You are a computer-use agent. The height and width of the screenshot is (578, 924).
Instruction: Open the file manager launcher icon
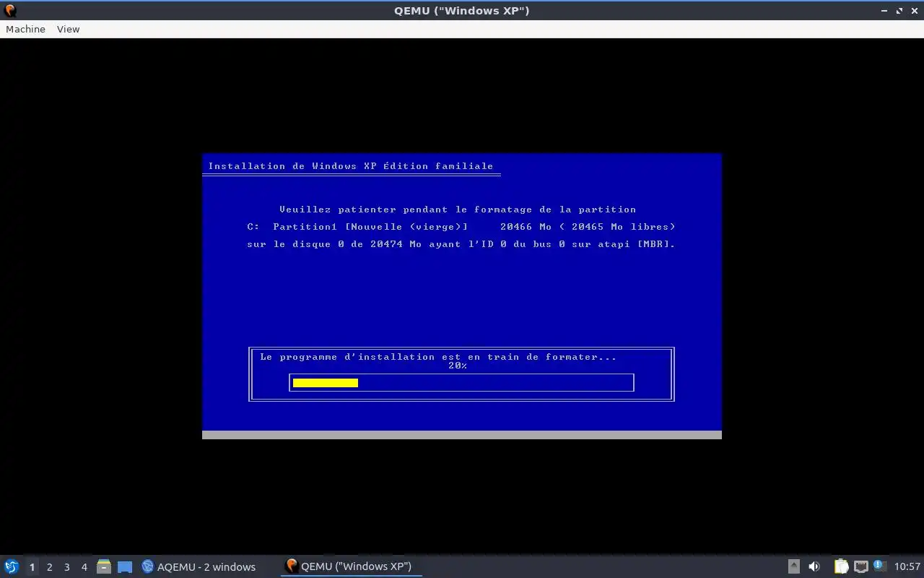pyautogui.click(x=104, y=566)
